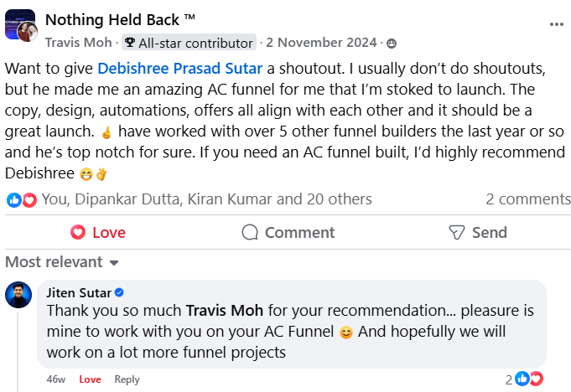Screen dimensions: 571x392
Task: Open the 2 comments link
Action: tap(528, 199)
